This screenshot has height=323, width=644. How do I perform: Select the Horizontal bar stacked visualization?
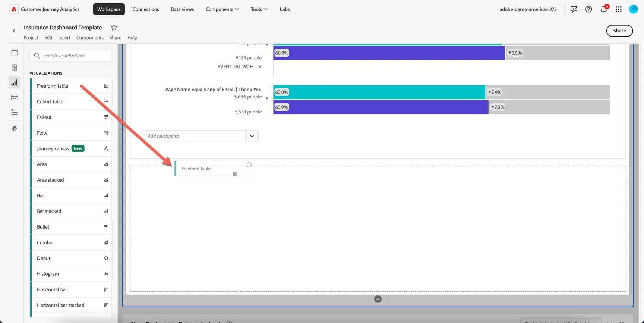[x=71, y=305]
